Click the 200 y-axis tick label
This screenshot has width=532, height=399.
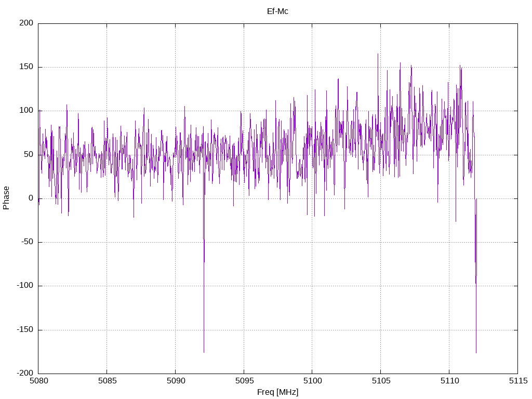[x=26, y=23]
